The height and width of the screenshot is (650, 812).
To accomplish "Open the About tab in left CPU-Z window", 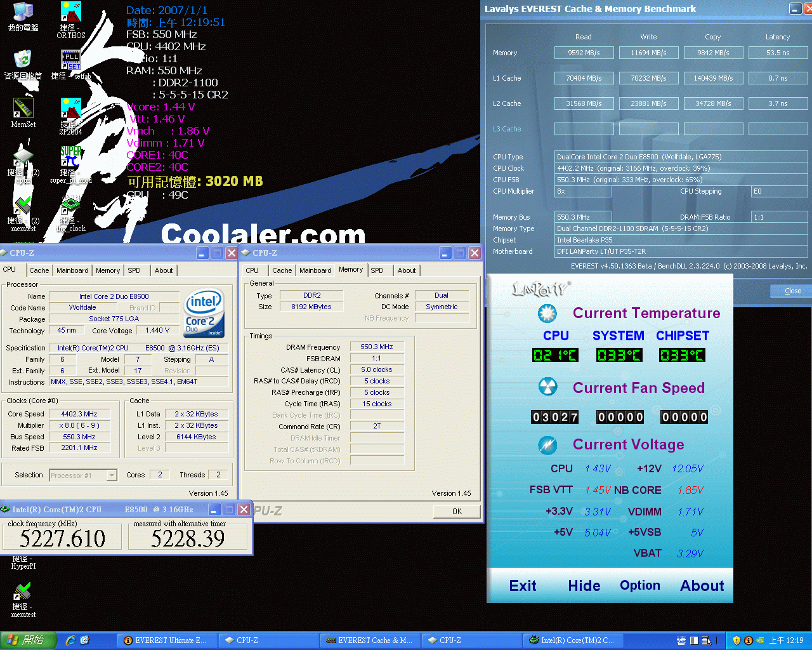I will (x=164, y=270).
